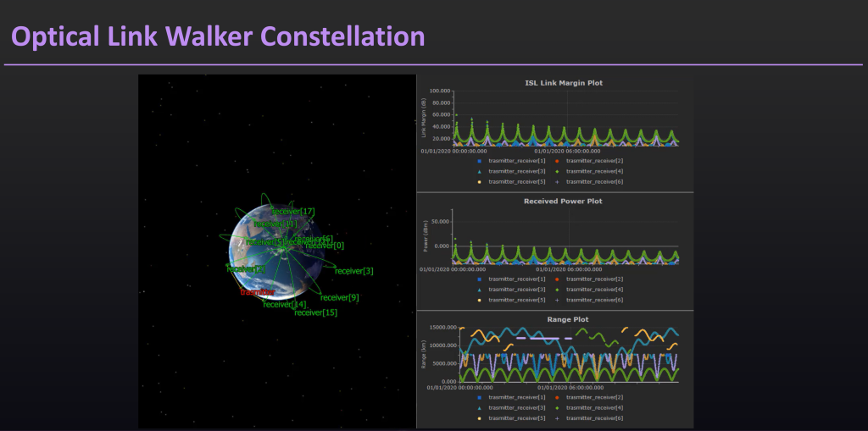
Task: Click the Received Power Plot title
Action: [555, 202]
